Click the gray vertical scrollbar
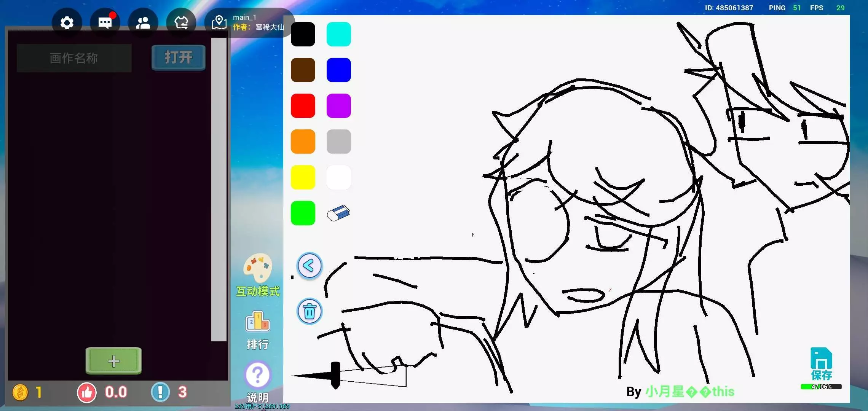This screenshot has width=868, height=411. click(219, 189)
